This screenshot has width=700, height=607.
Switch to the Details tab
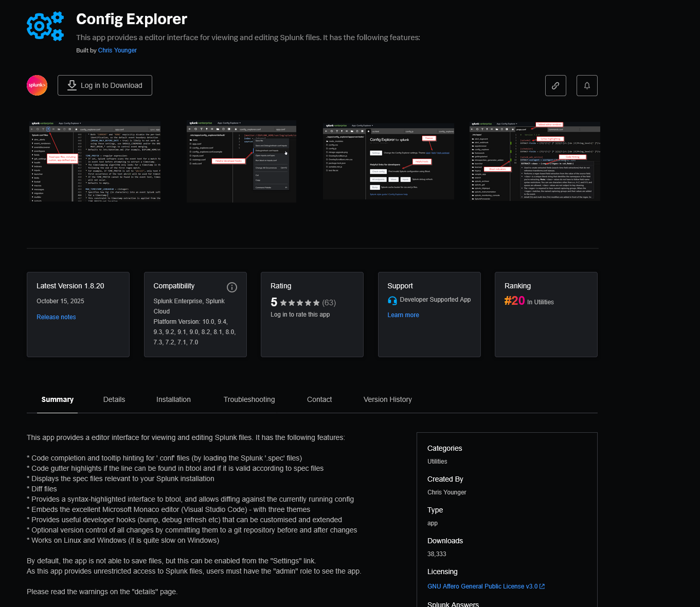pyautogui.click(x=114, y=399)
